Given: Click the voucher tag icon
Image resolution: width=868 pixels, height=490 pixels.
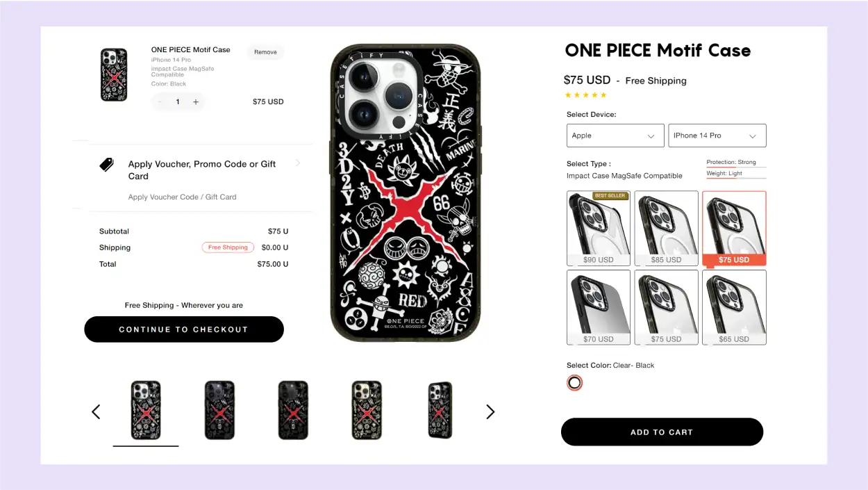Looking at the screenshot, I should click(x=106, y=165).
